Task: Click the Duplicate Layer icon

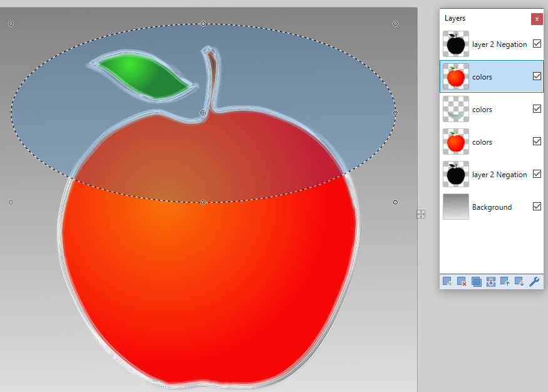Action: click(x=476, y=282)
